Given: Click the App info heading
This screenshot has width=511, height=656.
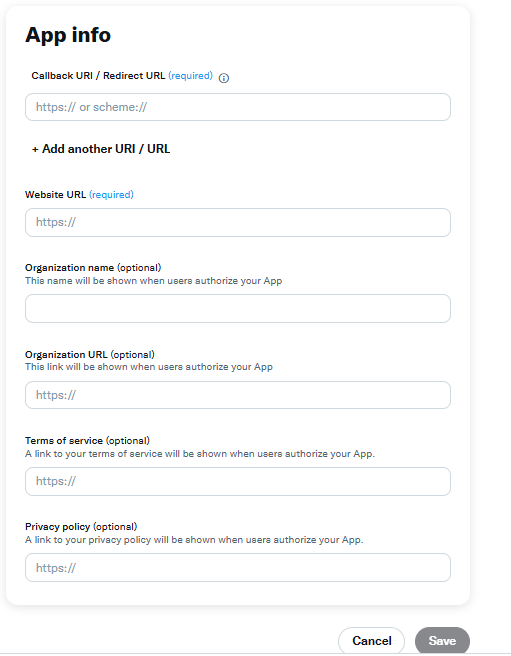Looking at the screenshot, I should click(68, 35).
